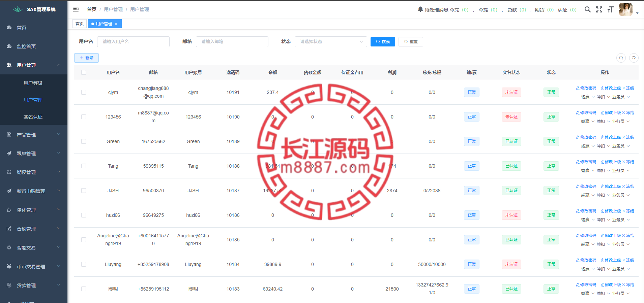644x303 pixels.
Task: Click the 未认证 tag for user huzi66
Action: 511,215
